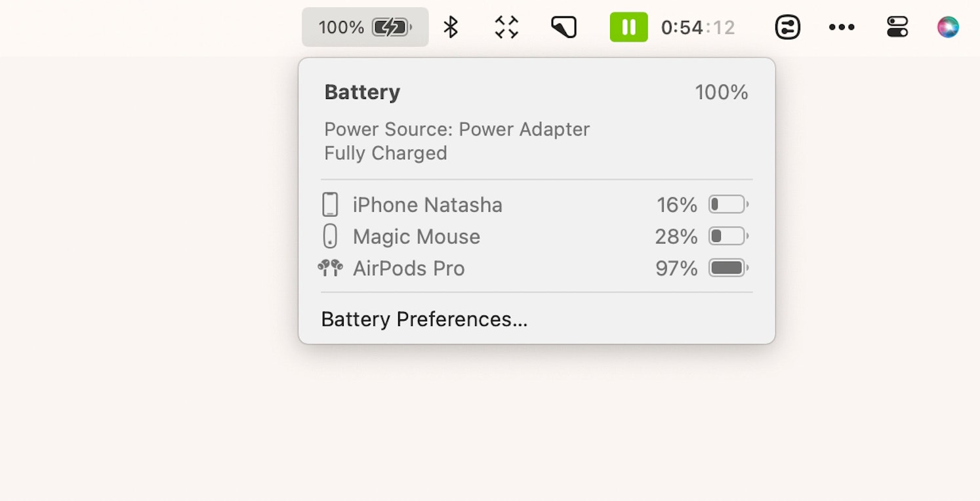Select the Magic Mouse entry

pos(416,236)
